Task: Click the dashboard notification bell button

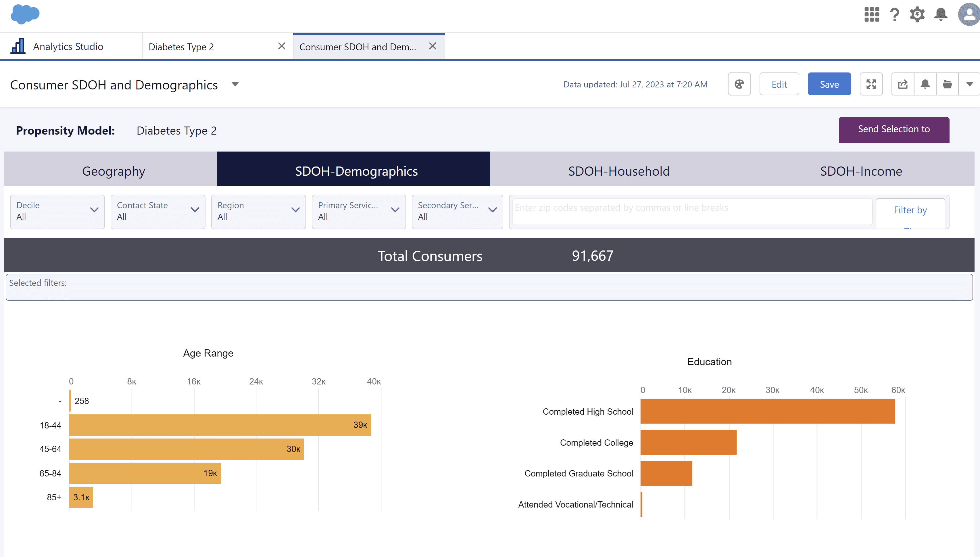Action: (925, 84)
